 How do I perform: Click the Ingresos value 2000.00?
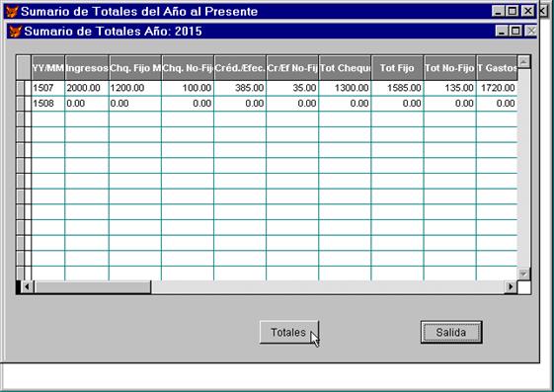click(87, 88)
